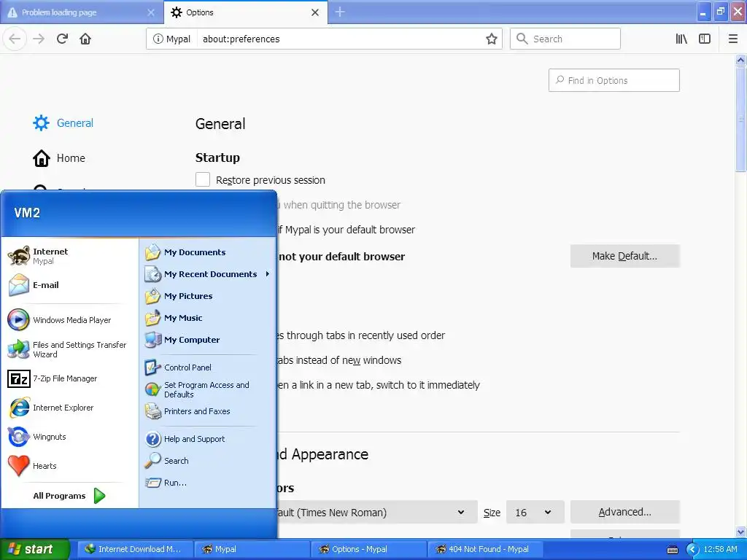
Task: Launch Windows Media Player
Action: click(69, 320)
